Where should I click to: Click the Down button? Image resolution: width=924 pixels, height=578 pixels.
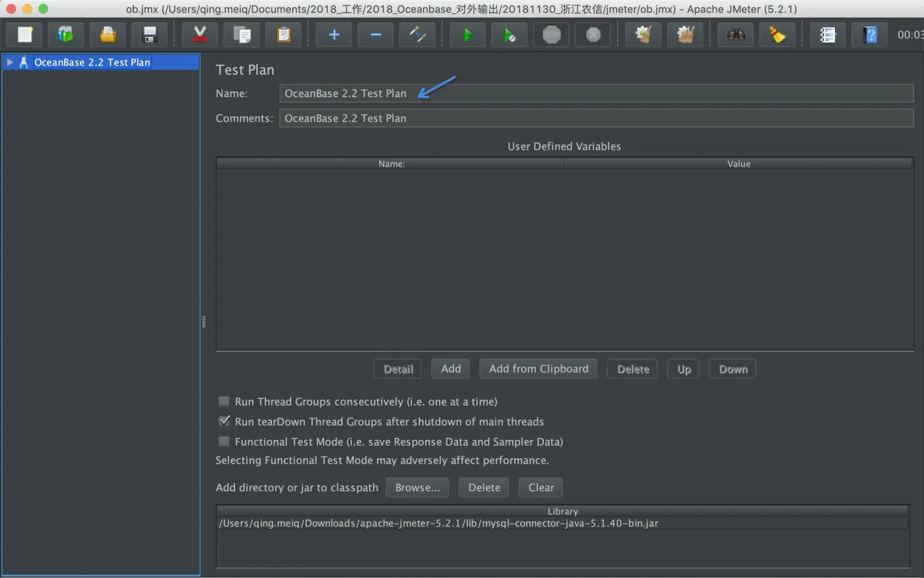733,369
